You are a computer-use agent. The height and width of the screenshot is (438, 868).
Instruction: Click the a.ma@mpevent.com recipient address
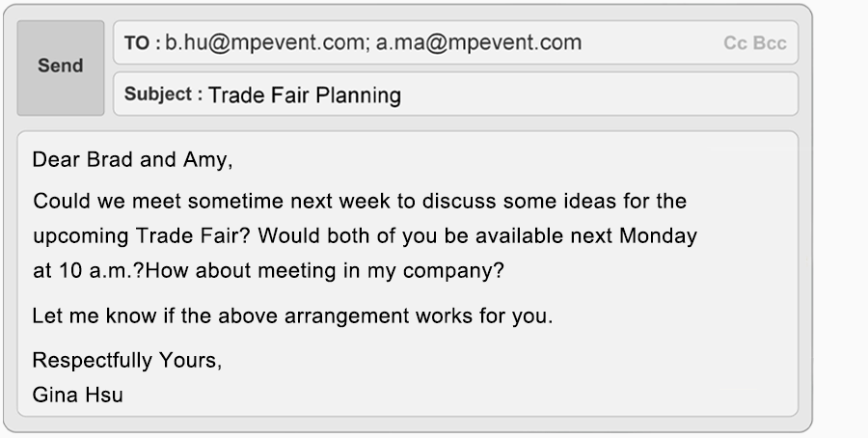point(478,42)
